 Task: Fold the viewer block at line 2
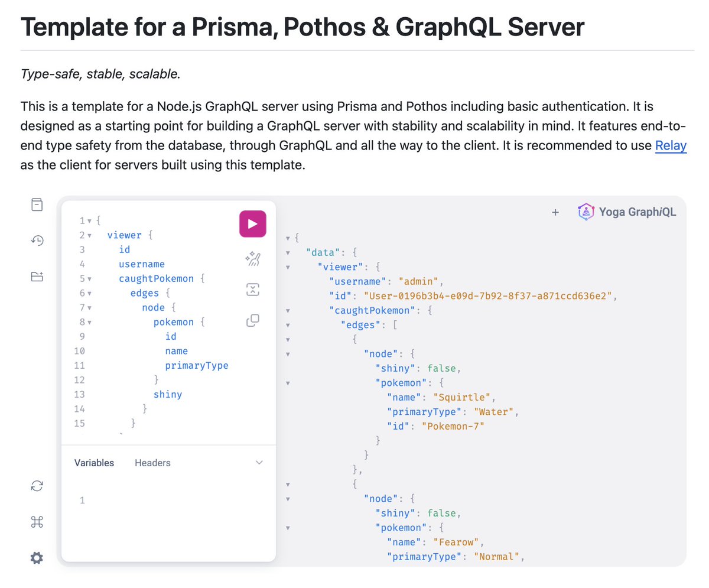[89, 235]
